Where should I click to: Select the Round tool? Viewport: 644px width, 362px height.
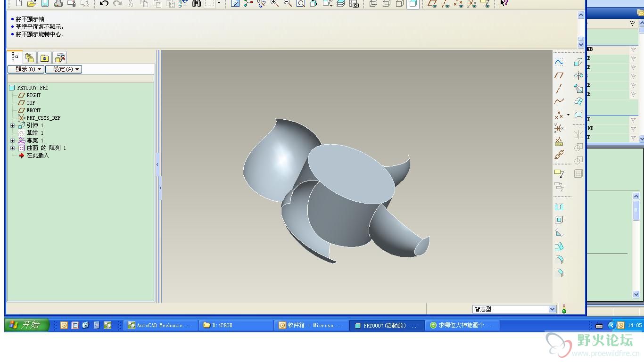click(x=559, y=259)
